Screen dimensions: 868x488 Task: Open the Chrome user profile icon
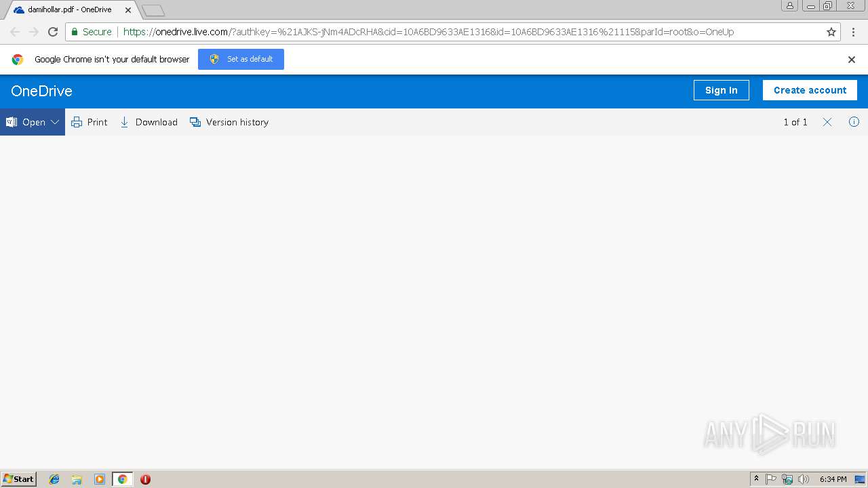coord(789,5)
